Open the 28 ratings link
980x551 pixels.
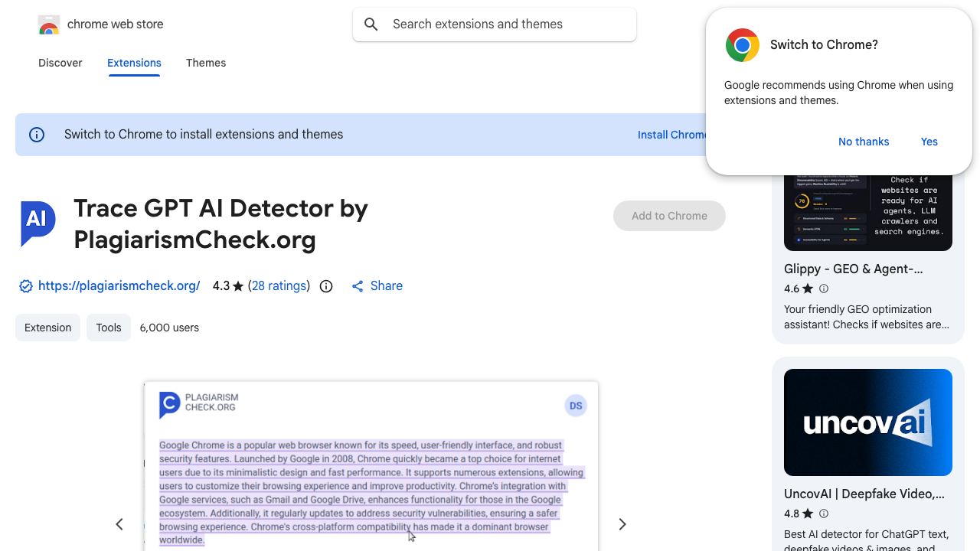279,286
